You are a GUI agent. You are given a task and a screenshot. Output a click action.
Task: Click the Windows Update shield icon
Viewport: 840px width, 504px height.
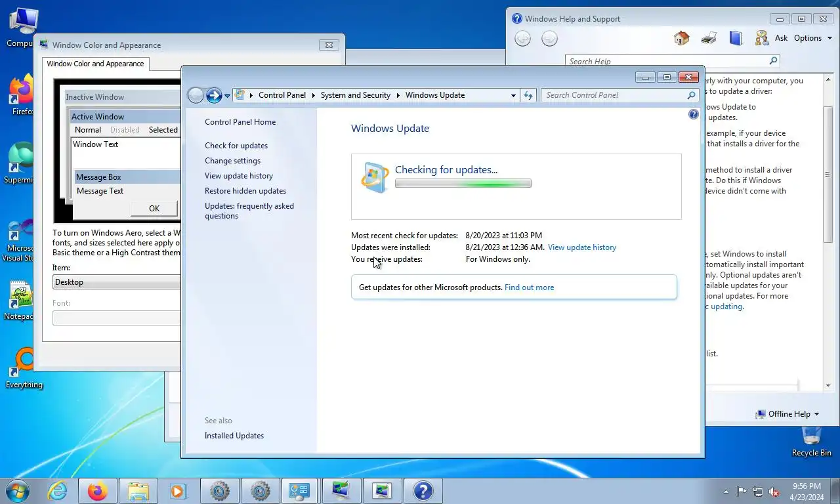coord(375,177)
